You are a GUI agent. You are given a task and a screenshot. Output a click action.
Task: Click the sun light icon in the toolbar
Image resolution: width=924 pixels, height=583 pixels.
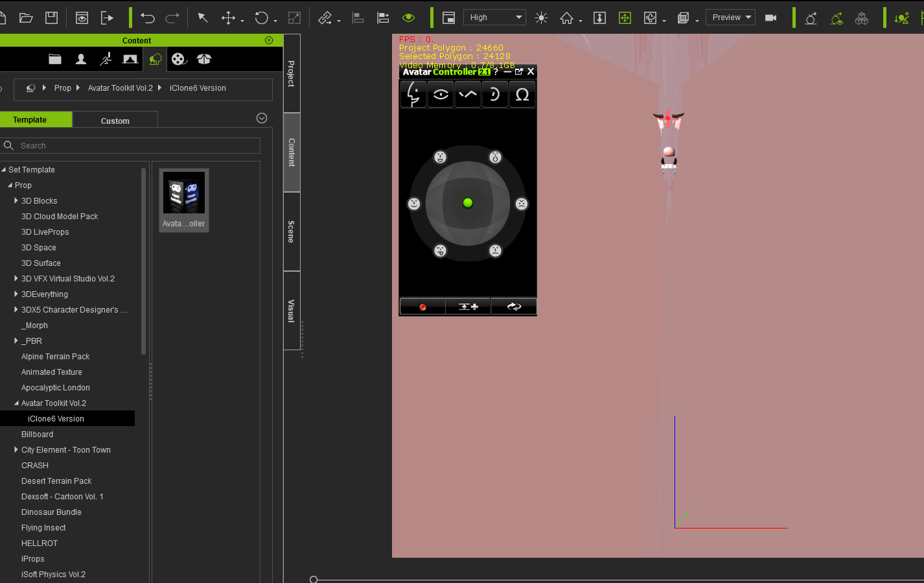(541, 18)
